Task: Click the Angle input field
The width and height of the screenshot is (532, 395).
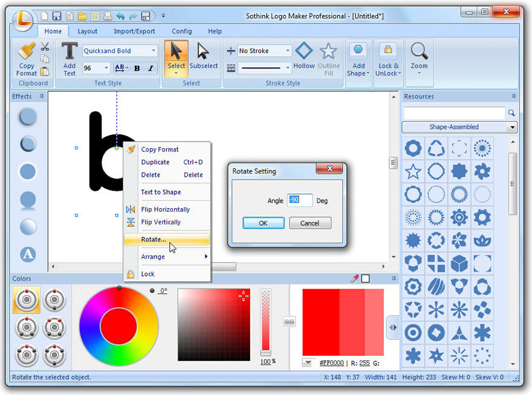Action: tap(299, 200)
